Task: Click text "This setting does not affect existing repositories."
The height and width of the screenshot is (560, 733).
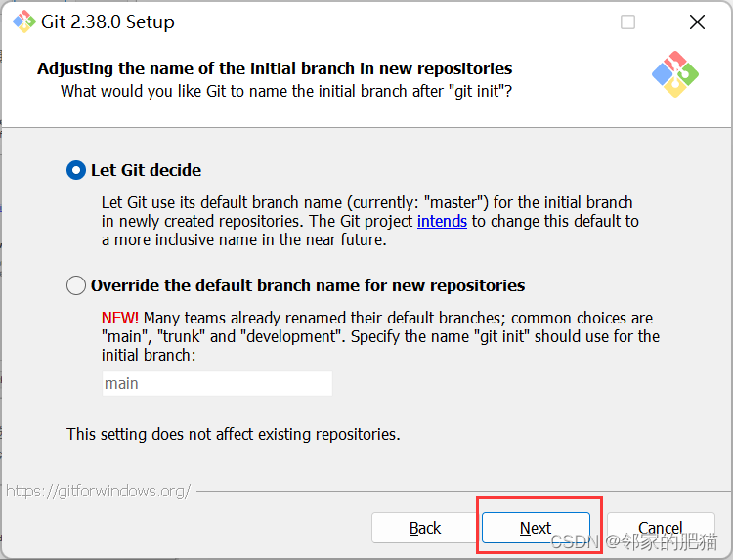Action: click(234, 434)
